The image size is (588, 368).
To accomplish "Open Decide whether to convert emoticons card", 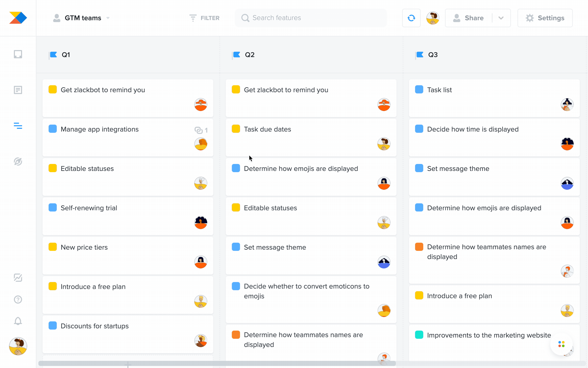I will pos(311,300).
